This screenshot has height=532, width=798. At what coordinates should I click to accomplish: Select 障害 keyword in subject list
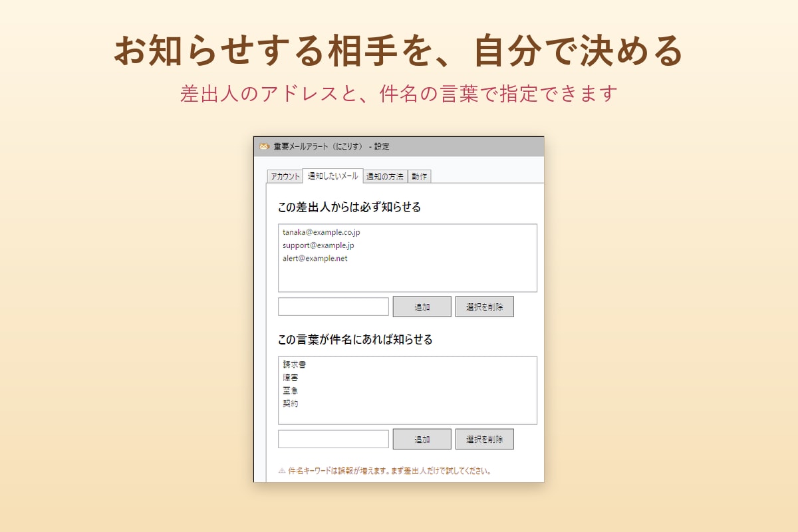290,378
